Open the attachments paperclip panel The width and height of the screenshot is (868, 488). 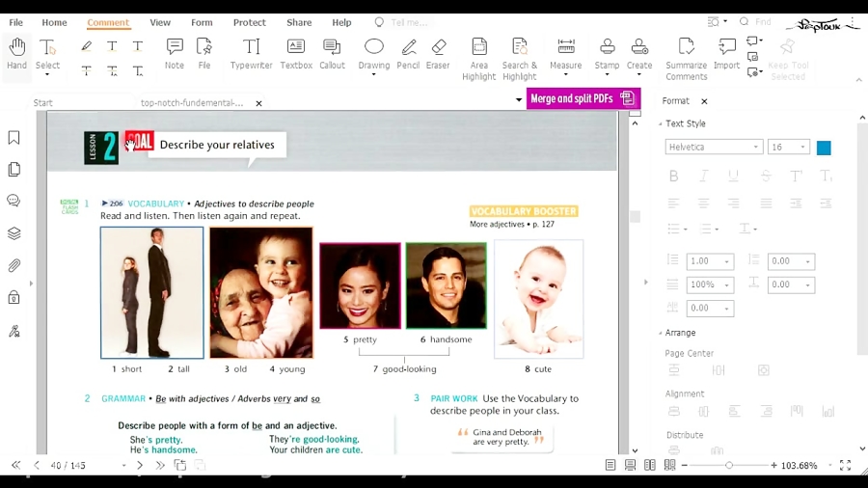tap(14, 265)
